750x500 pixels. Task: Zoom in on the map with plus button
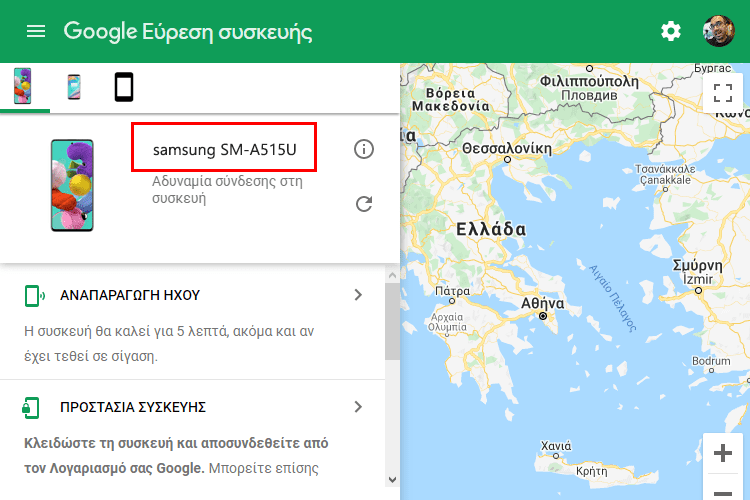click(723, 453)
